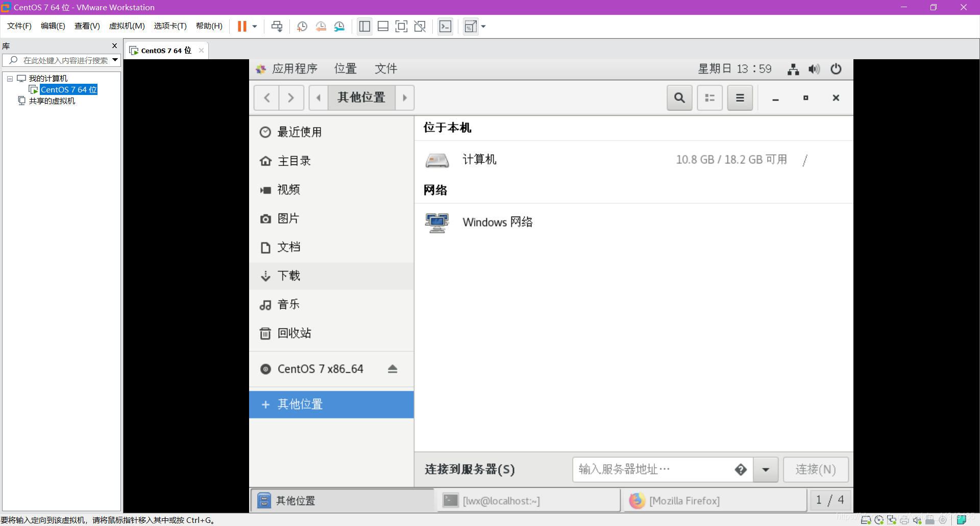The image size is (980, 526).
Task: Open the power options dropdown arrow
Action: point(255,27)
